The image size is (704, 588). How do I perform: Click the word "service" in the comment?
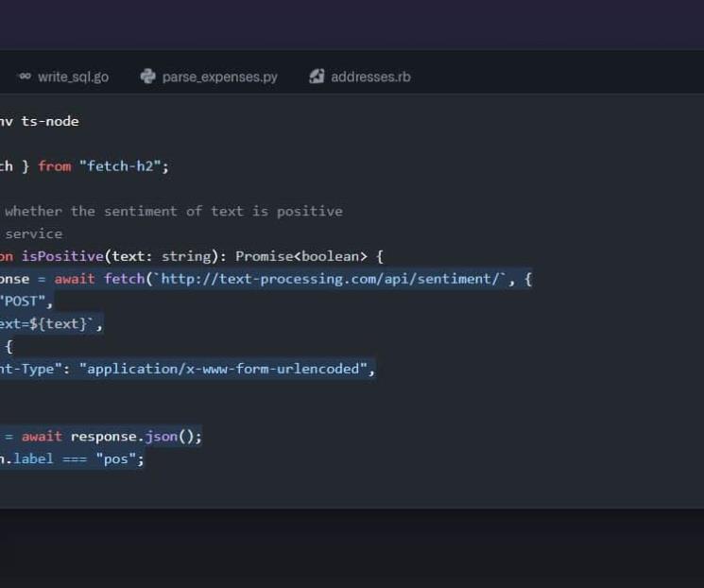[34, 234]
